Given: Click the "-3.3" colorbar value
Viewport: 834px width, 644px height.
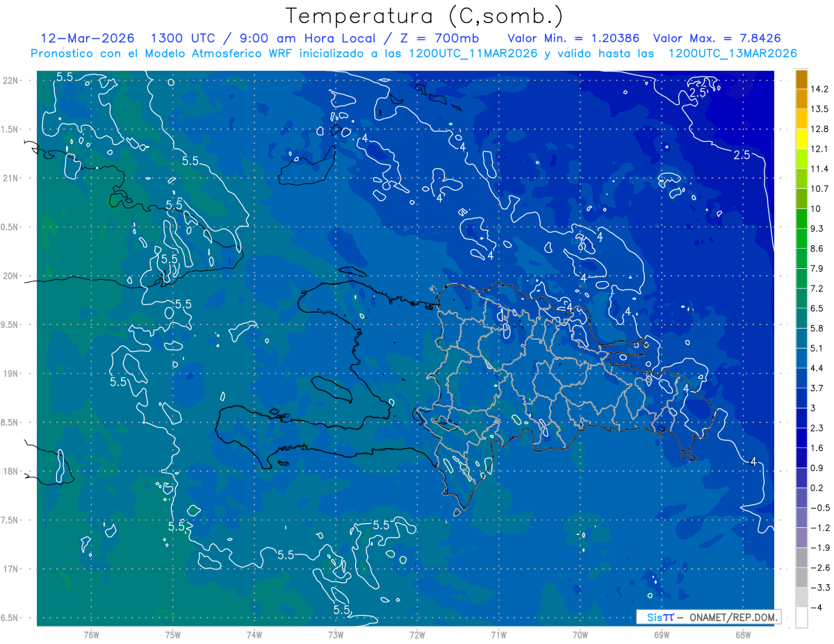Looking at the screenshot, I should [x=820, y=588].
